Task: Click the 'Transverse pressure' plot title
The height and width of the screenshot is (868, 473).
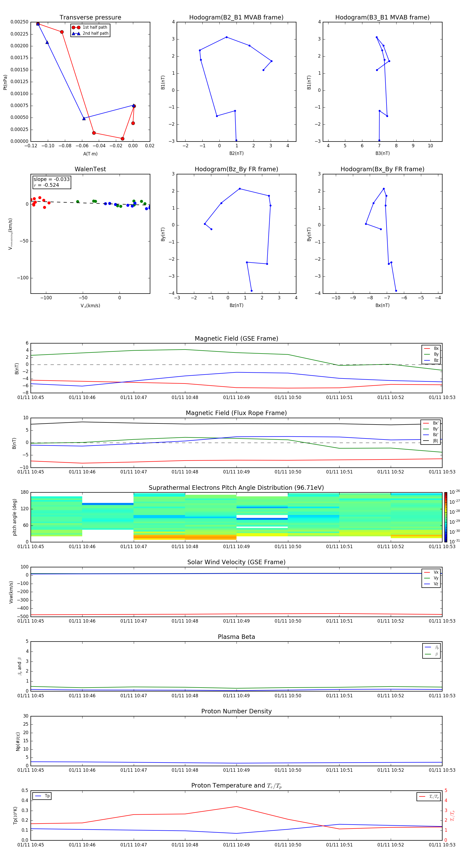Action: 90,18
